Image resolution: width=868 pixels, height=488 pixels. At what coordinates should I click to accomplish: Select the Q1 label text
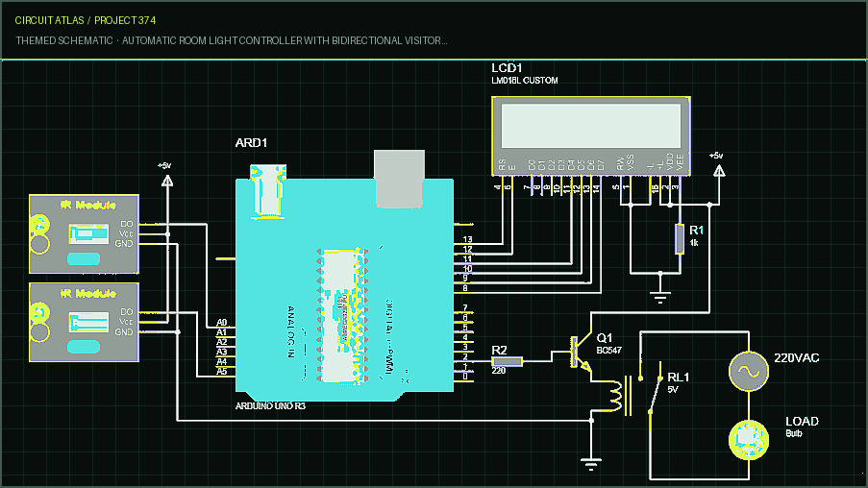(605, 338)
